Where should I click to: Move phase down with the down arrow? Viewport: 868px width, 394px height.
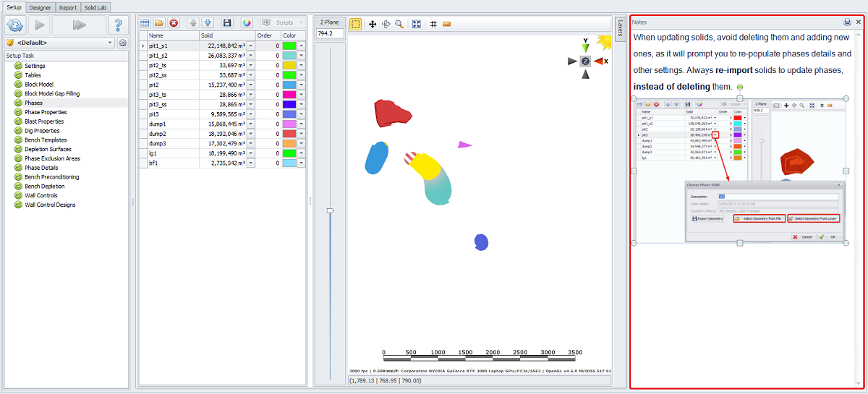[x=208, y=23]
